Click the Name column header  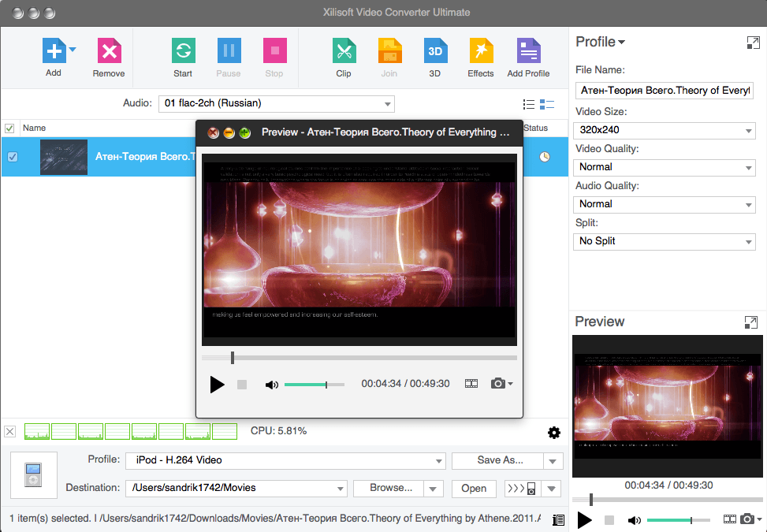34,128
